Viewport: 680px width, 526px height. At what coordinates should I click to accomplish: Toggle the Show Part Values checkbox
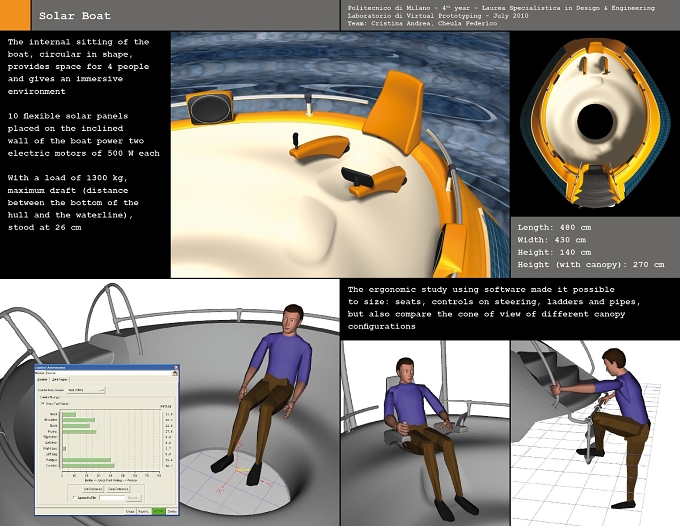pos(42,403)
